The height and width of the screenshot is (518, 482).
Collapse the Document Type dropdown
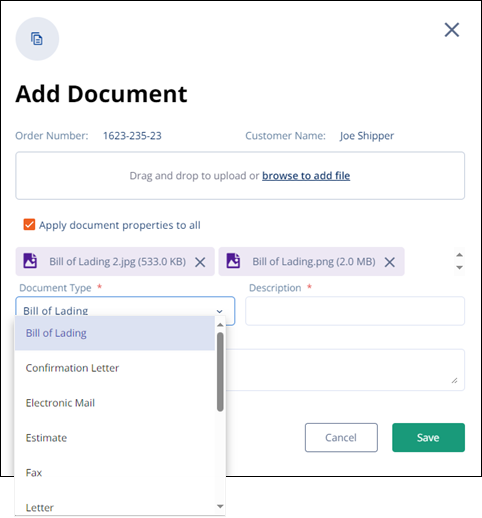click(x=219, y=311)
